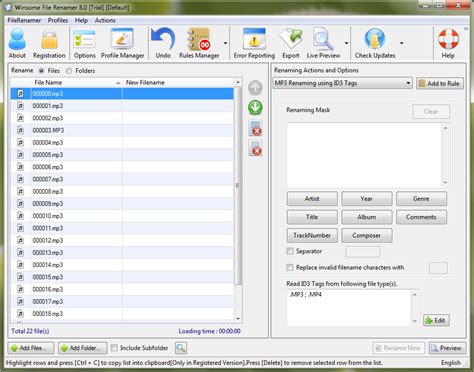Enable Replace invalid filename characters checkbox
The width and height of the screenshot is (474, 372).
point(290,267)
